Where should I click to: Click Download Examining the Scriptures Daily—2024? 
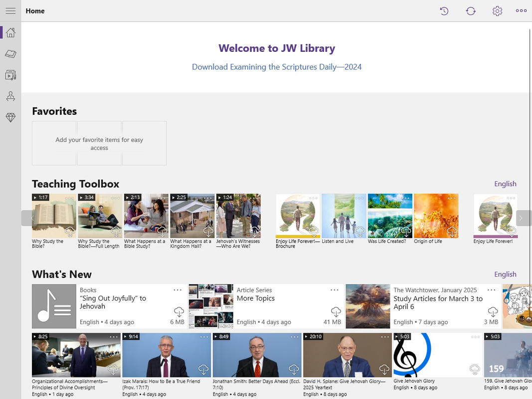coord(276,66)
